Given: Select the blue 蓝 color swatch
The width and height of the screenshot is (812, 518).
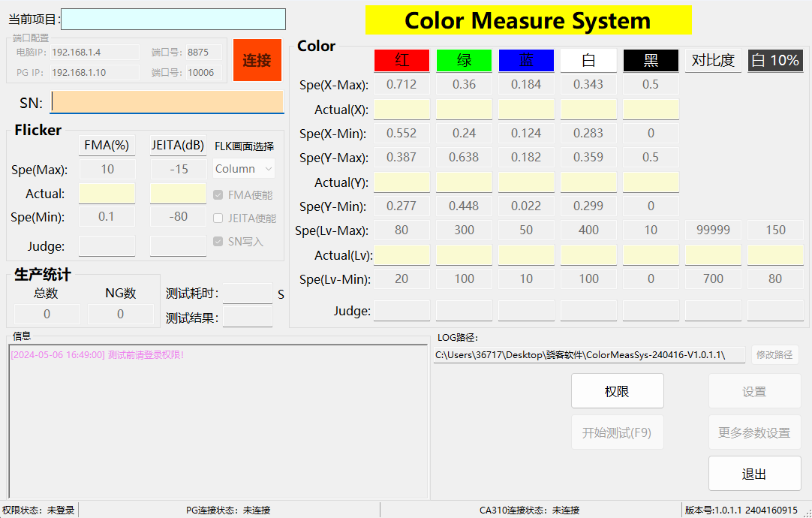Looking at the screenshot, I should (526, 60).
